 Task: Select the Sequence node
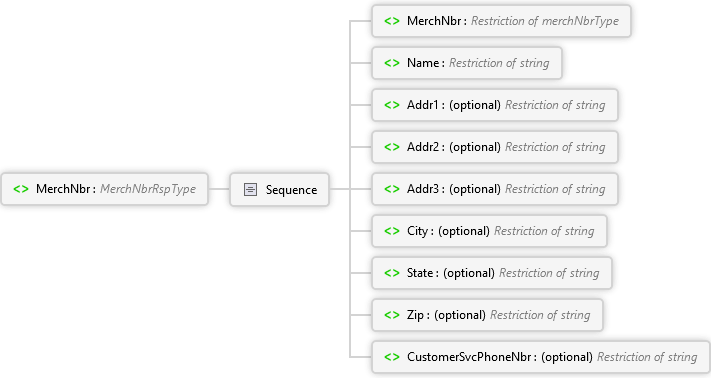pyautogui.click(x=279, y=189)
